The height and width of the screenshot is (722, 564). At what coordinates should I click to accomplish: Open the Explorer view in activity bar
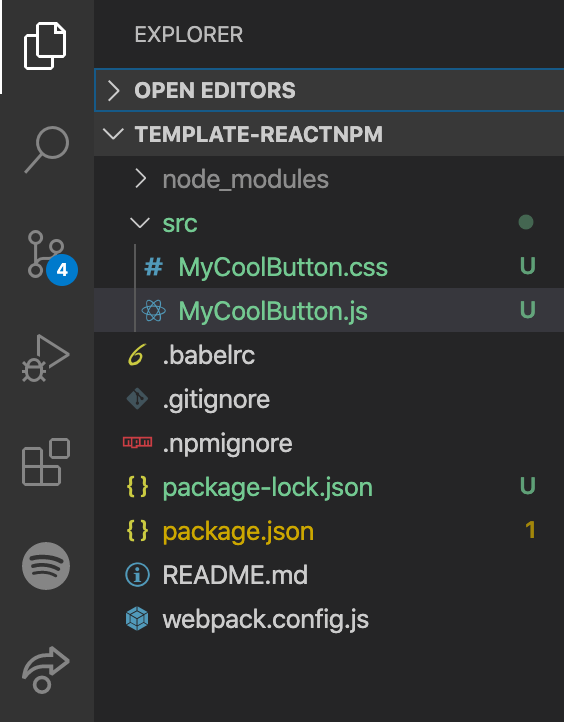point(45,46)
